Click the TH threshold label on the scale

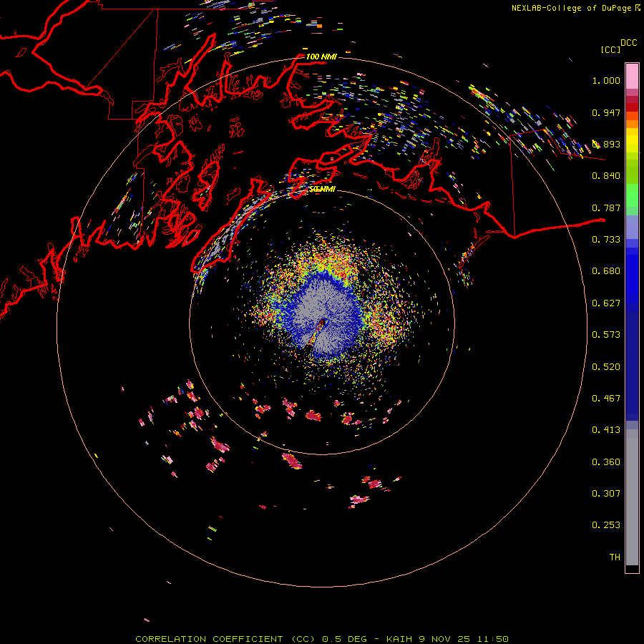(x=615, y=557)
